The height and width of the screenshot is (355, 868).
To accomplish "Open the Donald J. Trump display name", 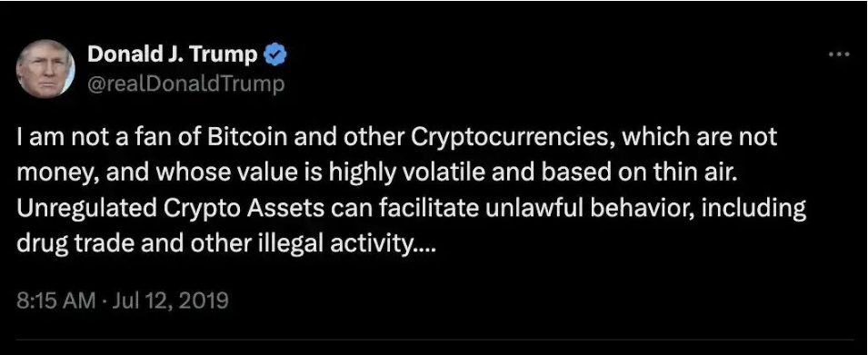I will click(x=174, y=54).
